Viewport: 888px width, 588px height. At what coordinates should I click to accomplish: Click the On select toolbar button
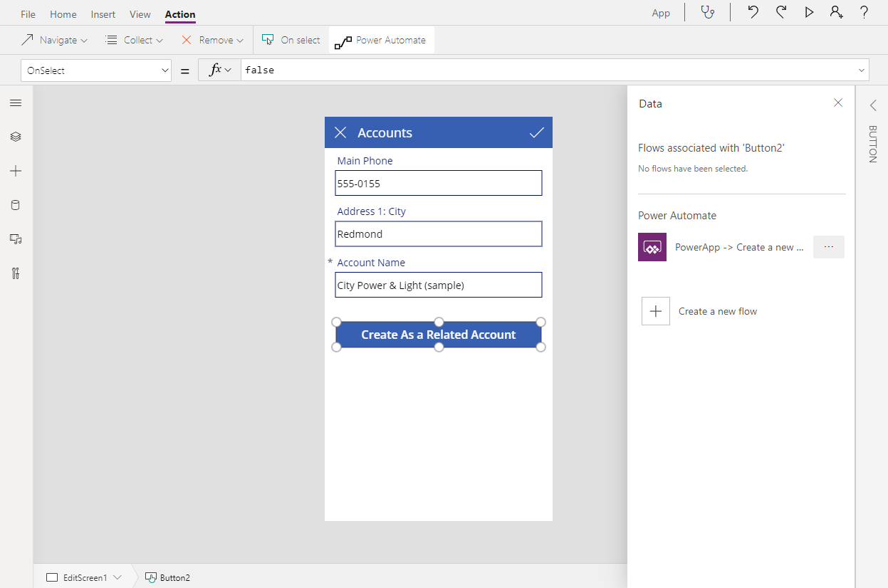pyautogui.click(x=291, y=40)
